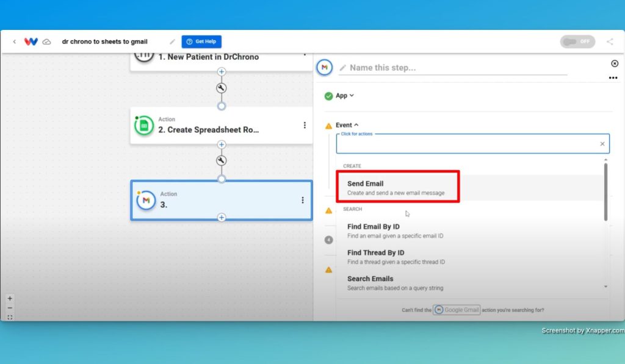625x364 pixels.
Task: Open Create Spreadsheet Row step
Action: [x=222, y=126]
